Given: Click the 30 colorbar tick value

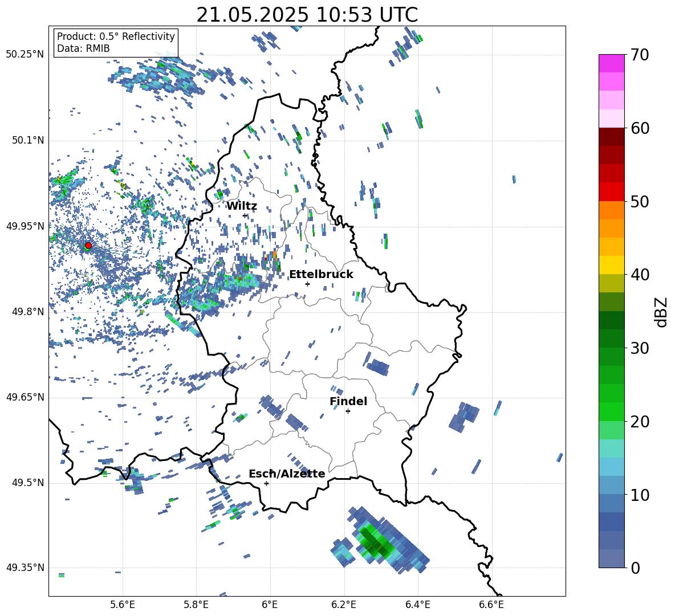Looking at the screenshot, I should [640, 348].
